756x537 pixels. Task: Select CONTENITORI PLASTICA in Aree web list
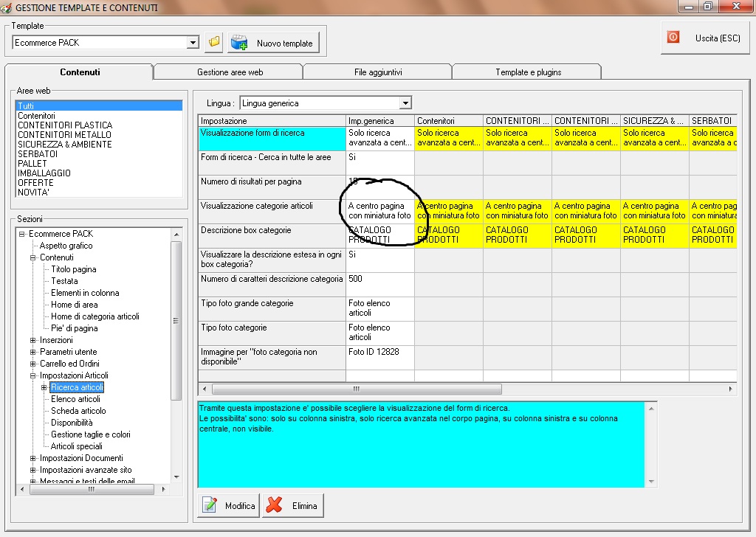point(65,125)
